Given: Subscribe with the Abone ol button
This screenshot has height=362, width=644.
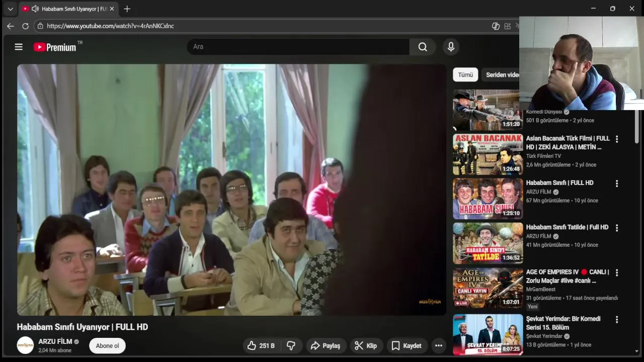Looking at the screenshot, I should tap(107, 345).
